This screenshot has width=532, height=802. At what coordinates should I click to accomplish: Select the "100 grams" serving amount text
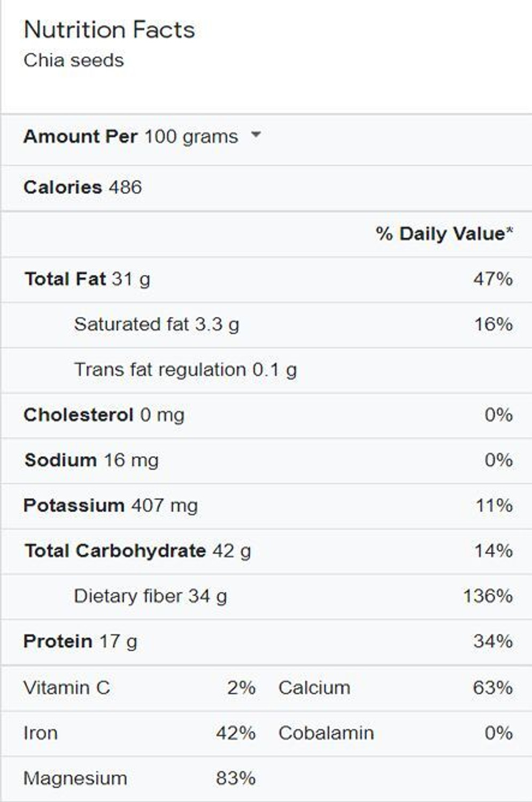pyautogui.click(x=191, y=137)
